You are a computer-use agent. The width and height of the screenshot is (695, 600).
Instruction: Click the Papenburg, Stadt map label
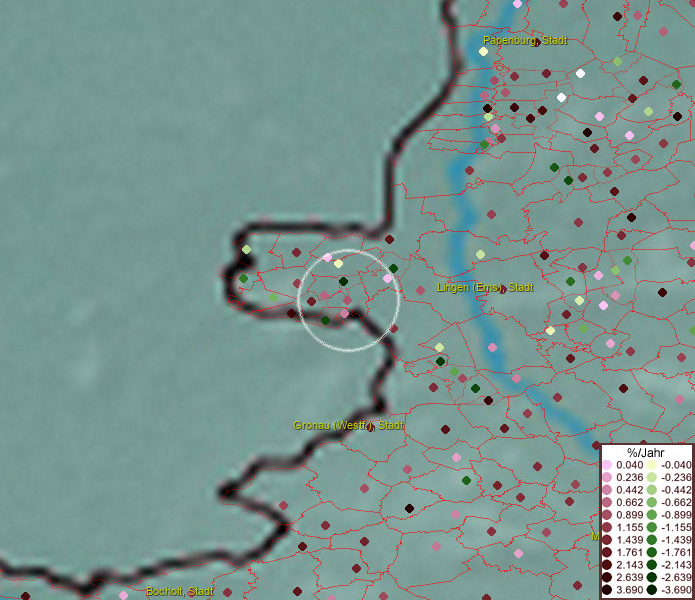[x=525, y=40]
